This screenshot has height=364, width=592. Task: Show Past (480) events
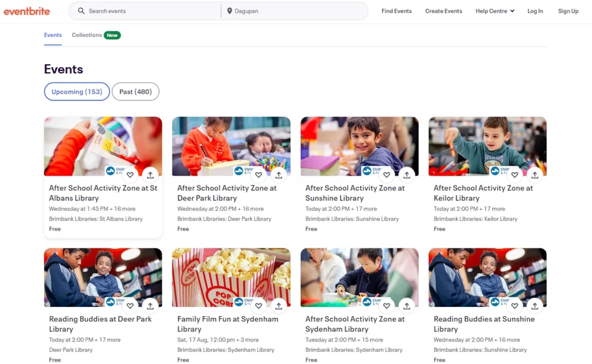(135, 92)
